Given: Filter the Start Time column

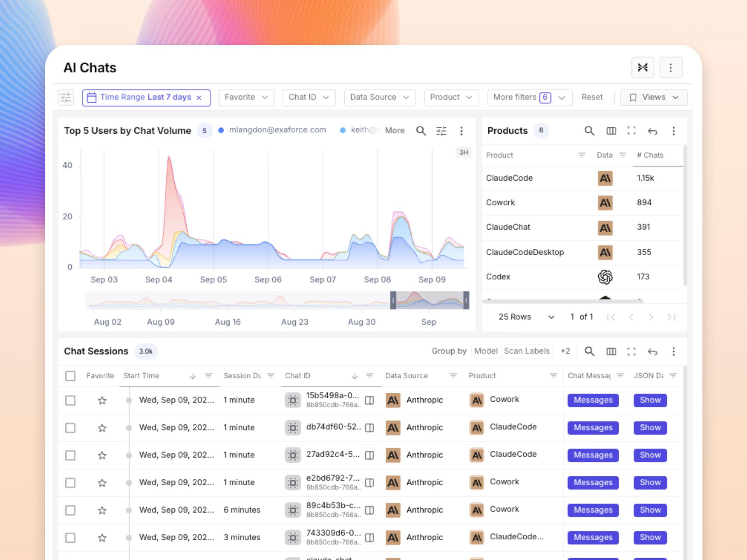Looking at the screenshot, I should [x=209, y=376].
